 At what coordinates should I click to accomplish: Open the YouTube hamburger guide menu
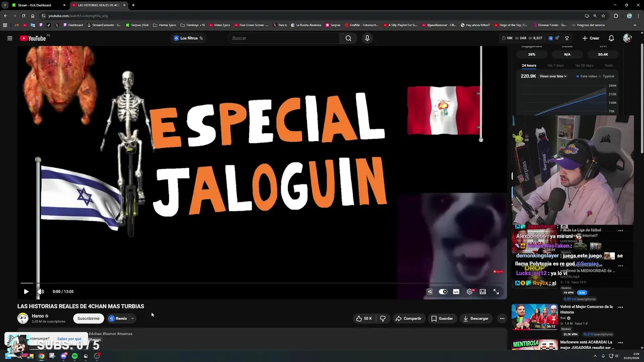10,38
